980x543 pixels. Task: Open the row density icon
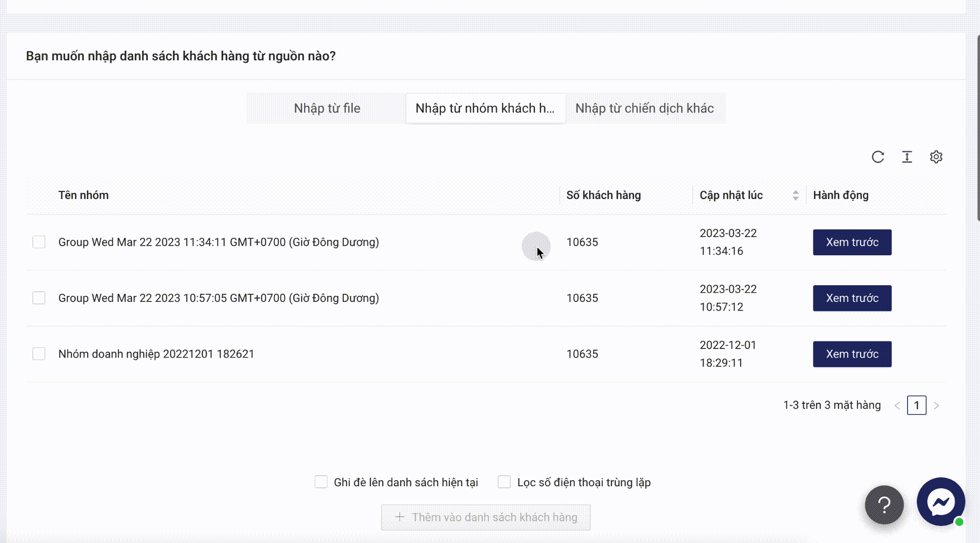[907, 157]
